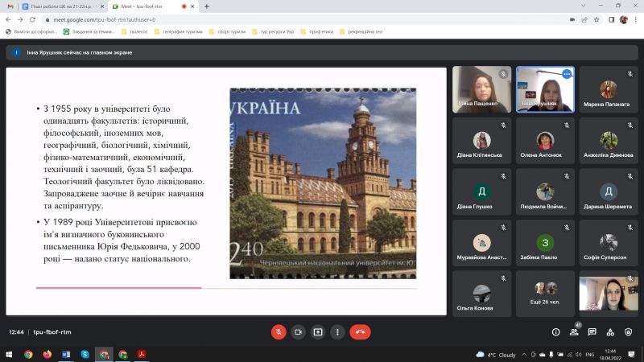Image resolution: width=644 pixels, height=362 pixels.
Task: Open the Activities shapes icon
Action: [610, 332]
